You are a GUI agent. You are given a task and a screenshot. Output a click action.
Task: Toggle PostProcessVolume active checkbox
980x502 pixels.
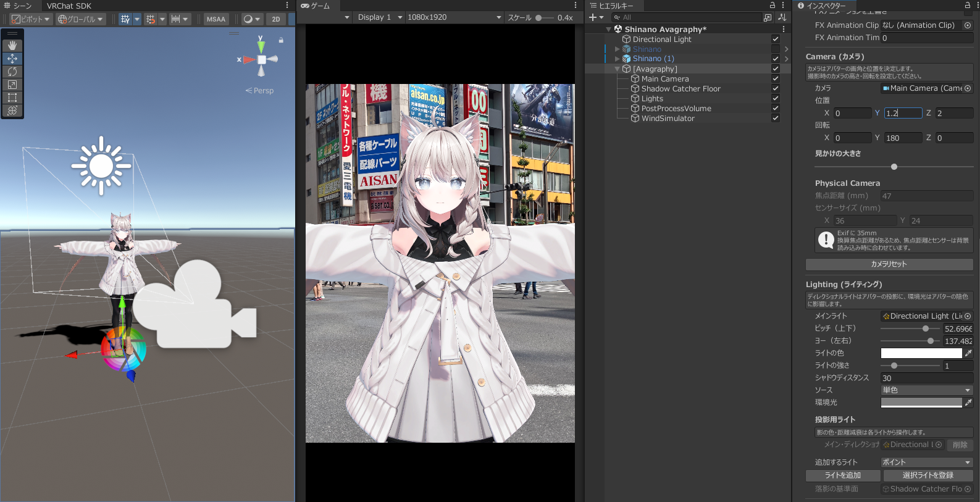[776, 108]
